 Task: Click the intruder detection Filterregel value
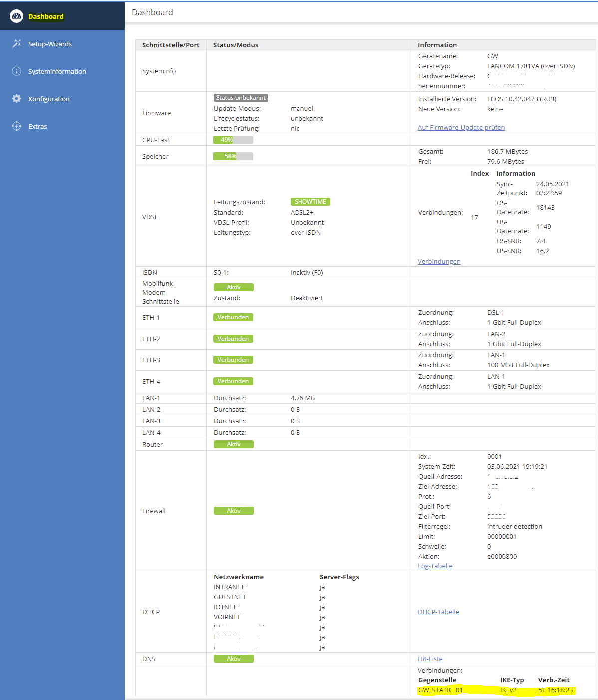coord(515,527)
